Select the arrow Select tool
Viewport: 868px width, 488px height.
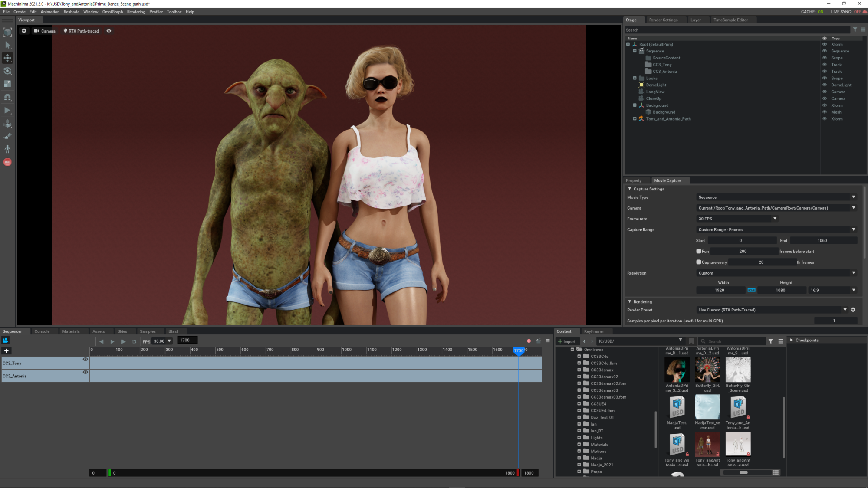tap(7, 45)
